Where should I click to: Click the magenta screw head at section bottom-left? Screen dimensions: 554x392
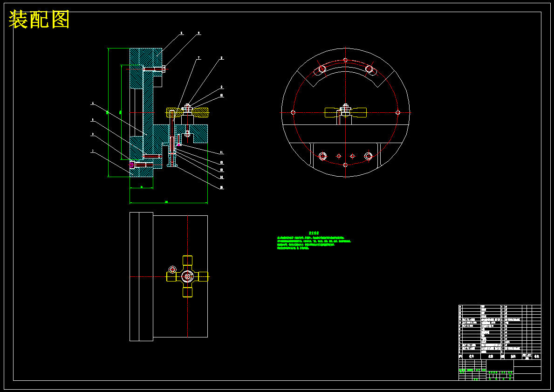point(132,165)
